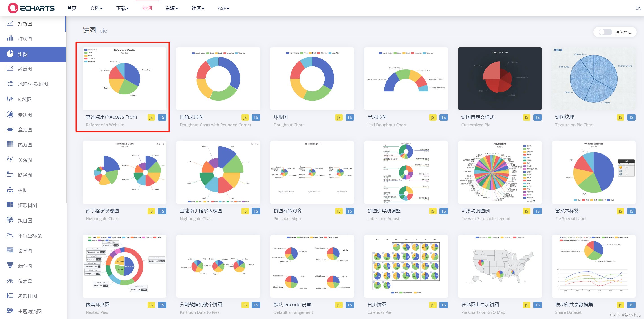Select the graph relation icon (关系图)

tap(10, 159)
